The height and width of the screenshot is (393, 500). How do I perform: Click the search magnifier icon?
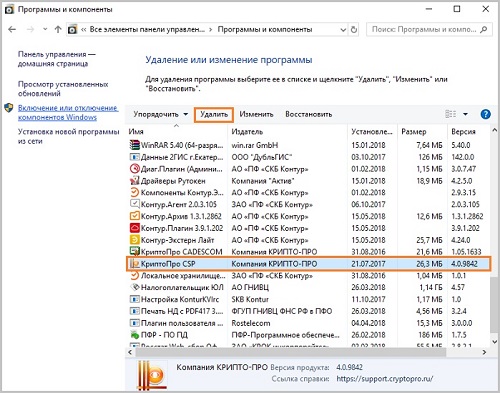pos(484,30)
